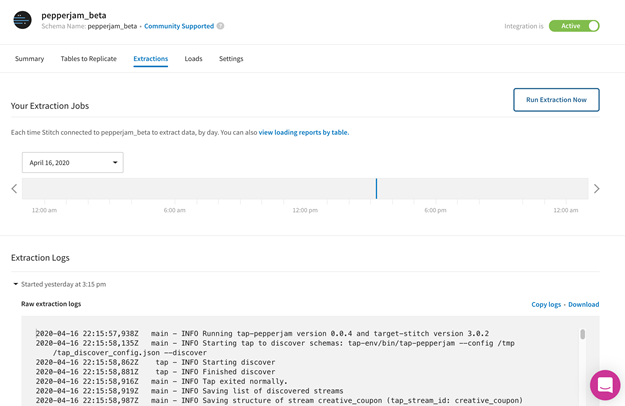The image size is (625, 406).
Task: Click the 'Schema Name: pepperjam_beta' text
Action: click(89, 26)
